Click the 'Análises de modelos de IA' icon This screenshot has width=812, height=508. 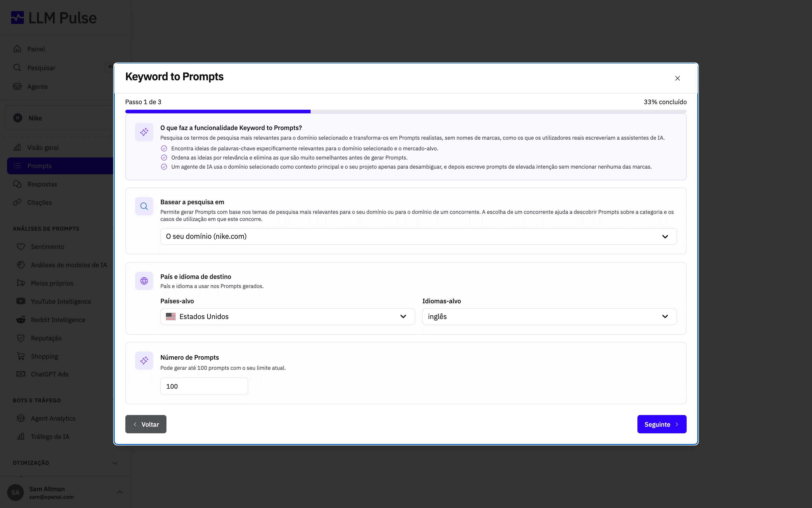tap(21, 265)
